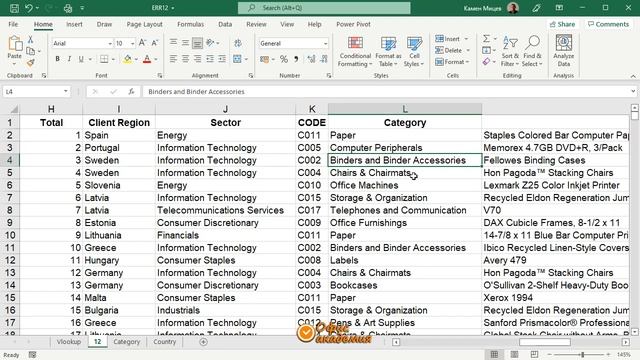Viewport: 640px width, 360px height.
Task: Select column J header
Action: [x=225, y=109]
